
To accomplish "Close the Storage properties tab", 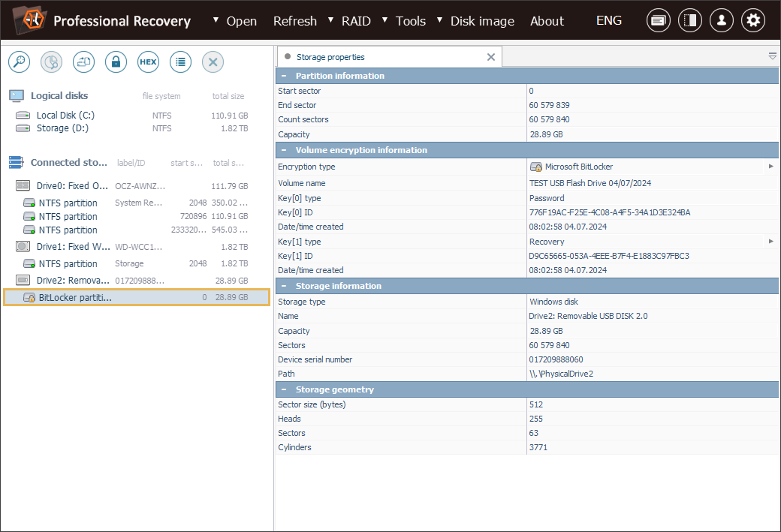I will [x=491, y=57].
